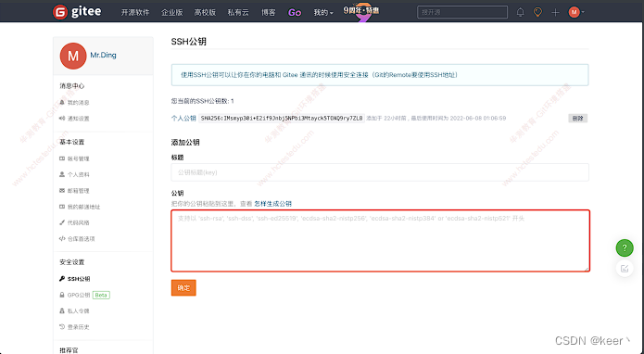644x354 pixels.
Task: Go to 开源软件 in the top navigation
Action: click(135, 12)
